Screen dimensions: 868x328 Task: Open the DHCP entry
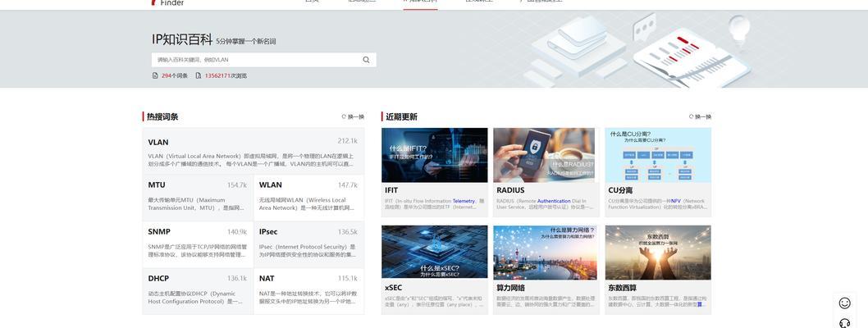[158, 278]
